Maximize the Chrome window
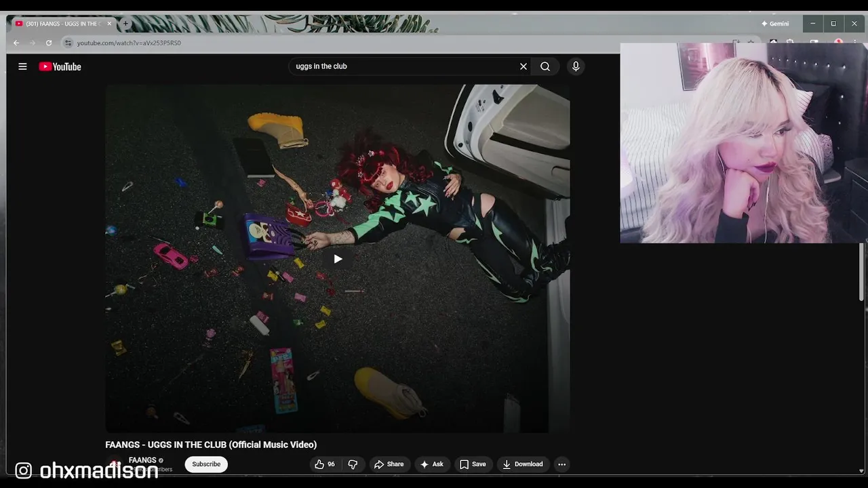The width and height of the screenshot is (868, 488). 833,24
